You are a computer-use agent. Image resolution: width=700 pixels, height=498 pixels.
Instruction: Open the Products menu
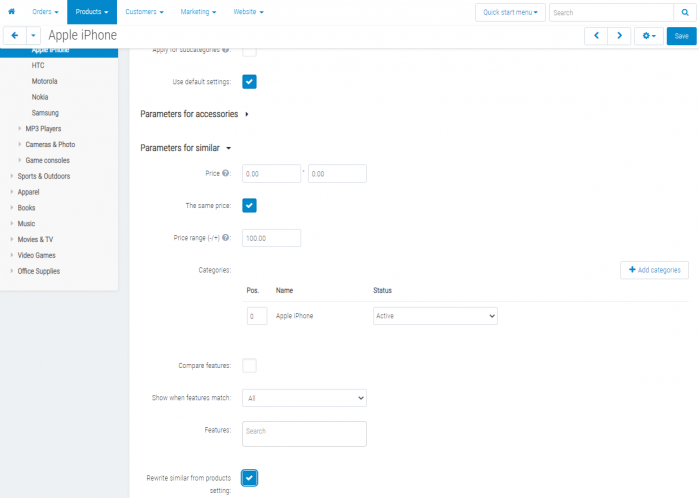coord(92,12)
